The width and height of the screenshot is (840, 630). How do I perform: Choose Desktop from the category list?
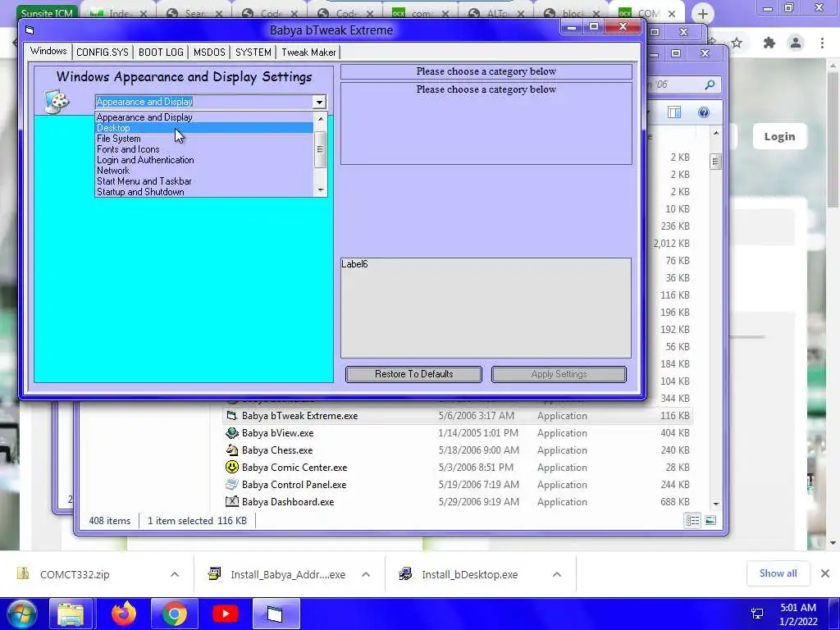pyautogui.click(x=204, y=127)
